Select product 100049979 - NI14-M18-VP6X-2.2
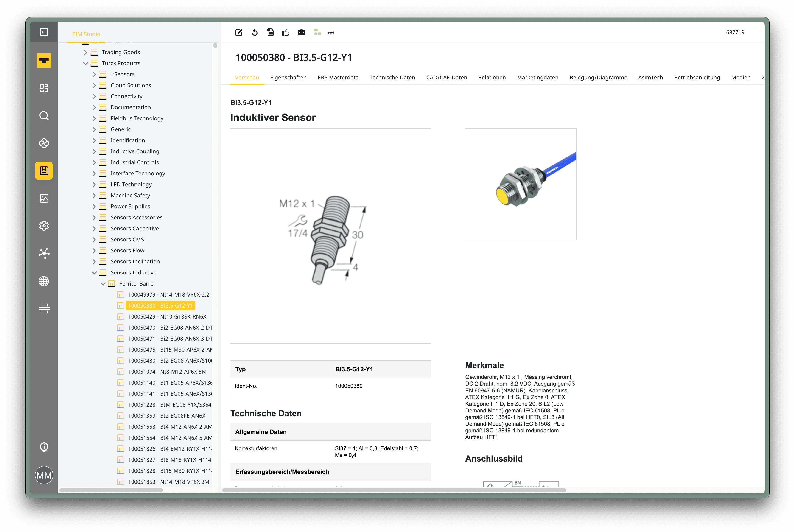The image size is (795, 532). (x=170, y=294)
